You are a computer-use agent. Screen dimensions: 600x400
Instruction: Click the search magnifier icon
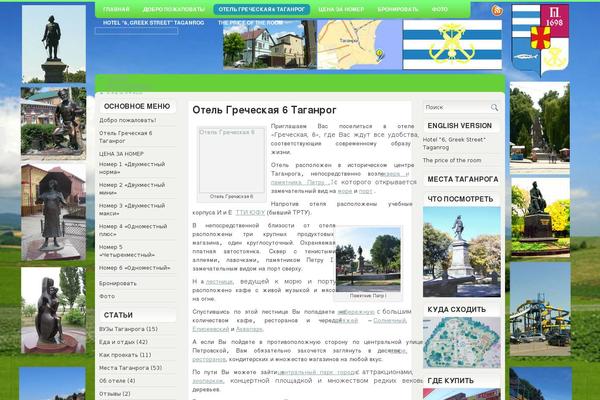tap(494, 108)
